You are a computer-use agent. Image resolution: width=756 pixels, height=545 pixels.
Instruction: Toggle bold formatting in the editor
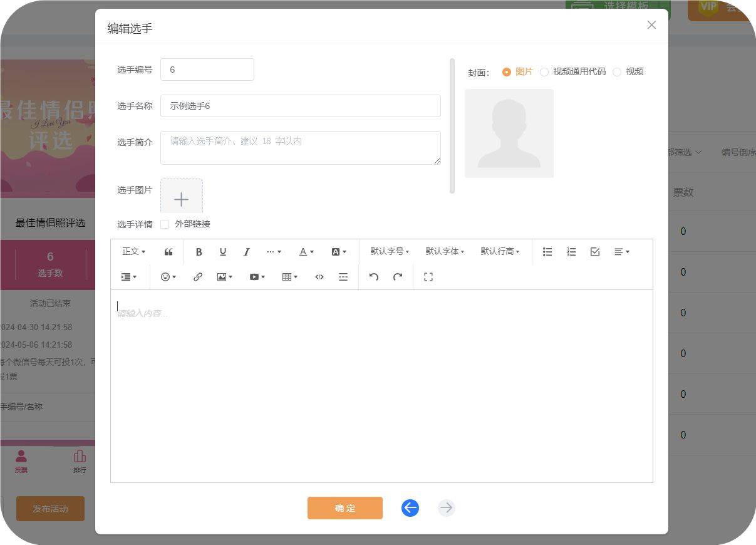[199, 252]
